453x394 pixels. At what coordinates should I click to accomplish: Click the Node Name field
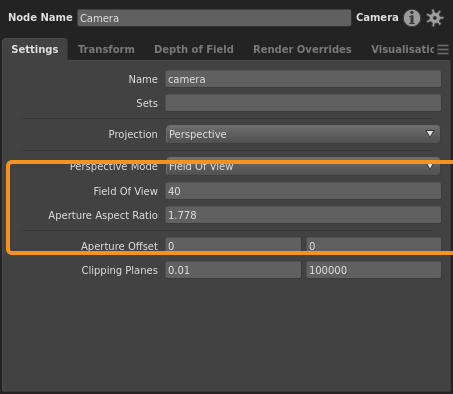[214, 18]
